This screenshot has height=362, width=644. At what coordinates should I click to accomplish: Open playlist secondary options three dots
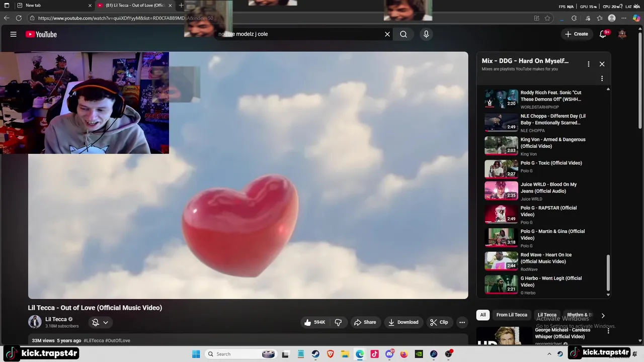click(x=602, y=78)
